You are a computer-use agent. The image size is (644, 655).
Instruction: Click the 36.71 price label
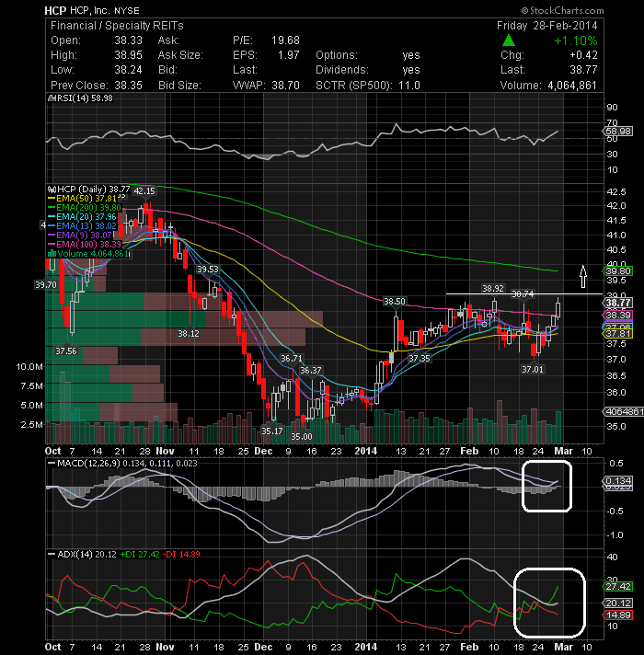pos(291,359)
